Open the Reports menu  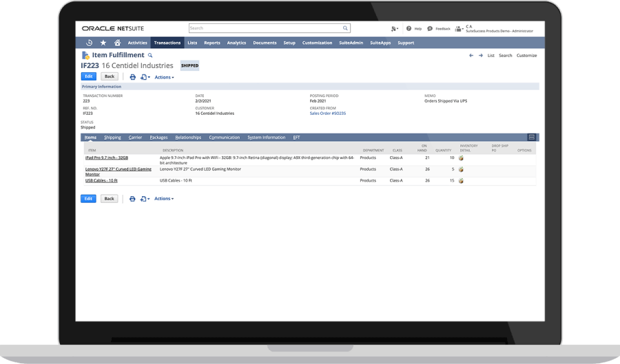(212, 43)
